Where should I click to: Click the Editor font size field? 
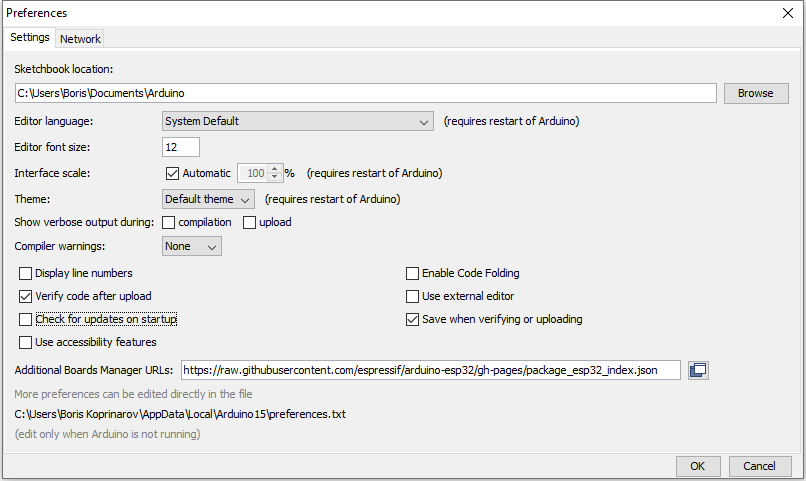(180, 147)
